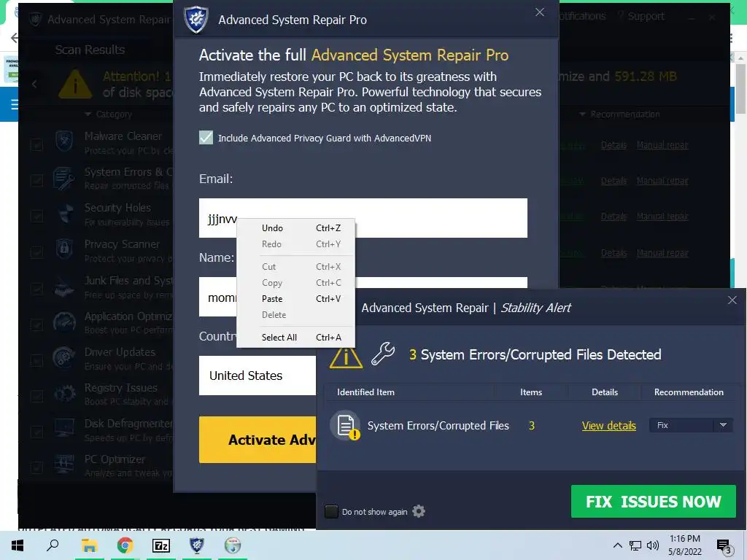Open 7-Zip from the taskbar
The width and height of the screenshot is (747, 560).
coord(160,545)
